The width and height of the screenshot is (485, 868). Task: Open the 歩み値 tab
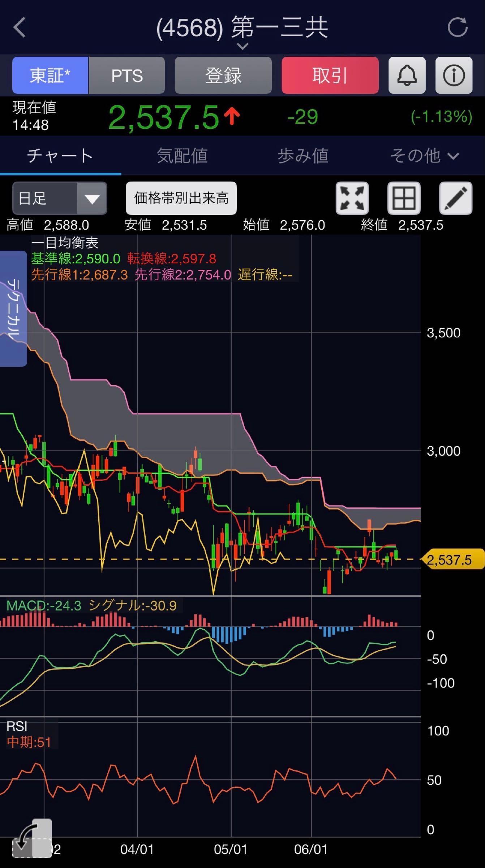tap(303, 156)
